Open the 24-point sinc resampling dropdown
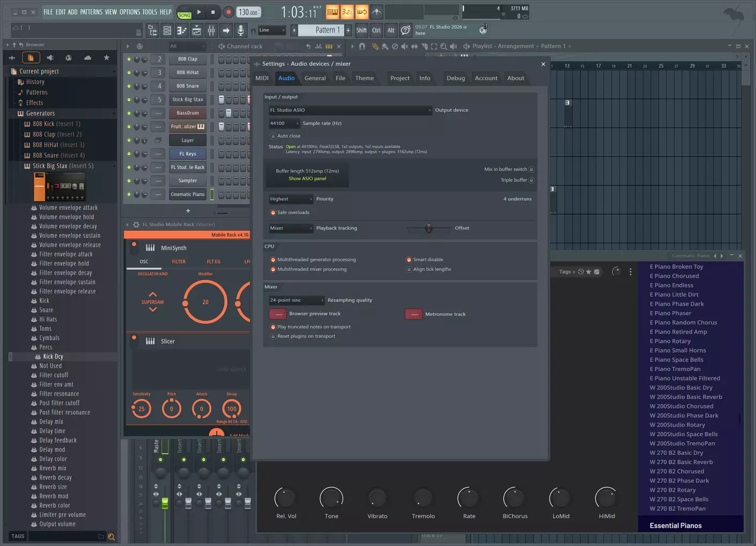 tap(296, 300)
